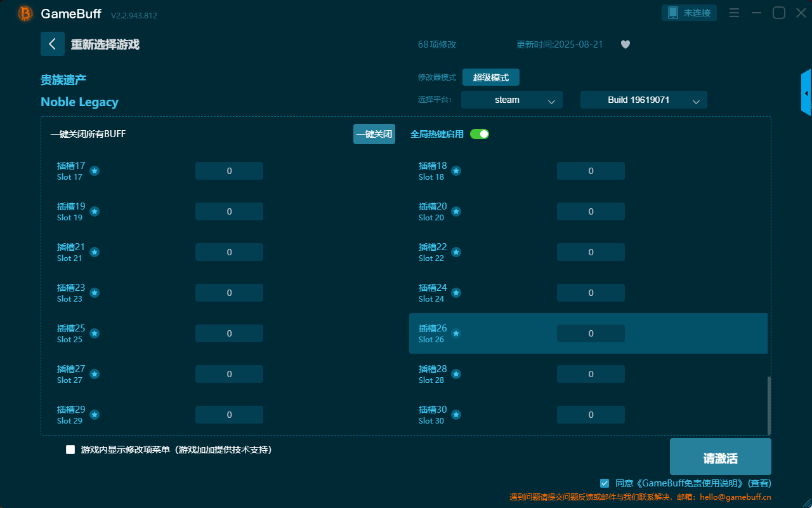
Task: Click the Slot 21 value field
Action: [229, 252]
